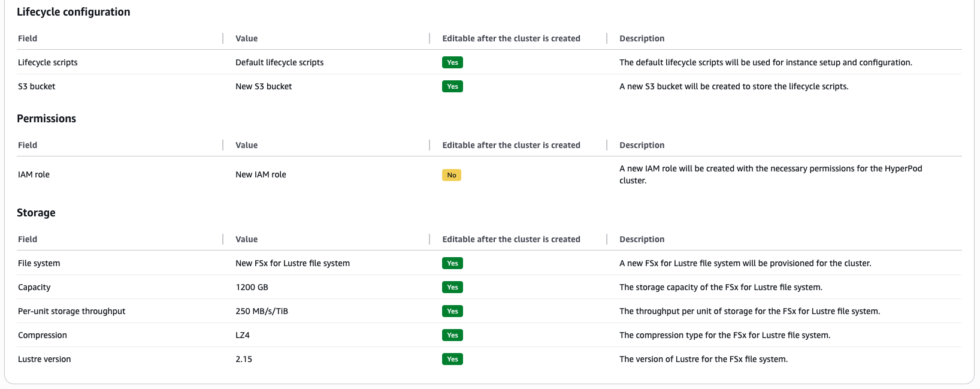
Task: Select the Storage section heading
Action: coord(36,213)
